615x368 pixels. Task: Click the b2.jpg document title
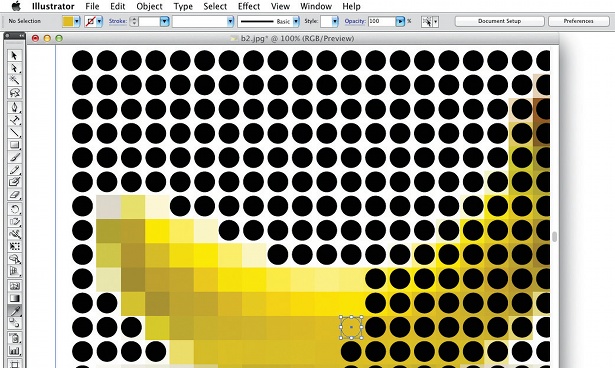(297, 38)
